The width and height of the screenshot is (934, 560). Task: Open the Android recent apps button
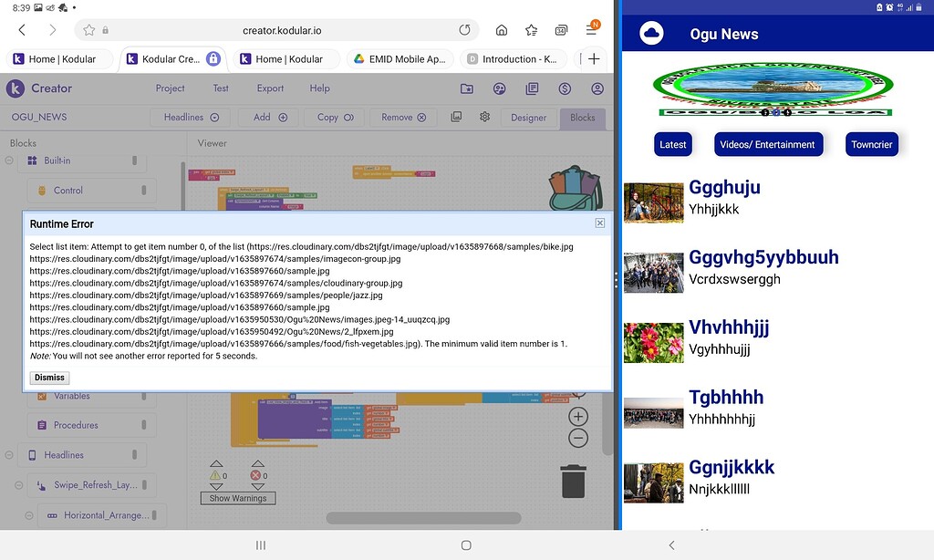260,545
